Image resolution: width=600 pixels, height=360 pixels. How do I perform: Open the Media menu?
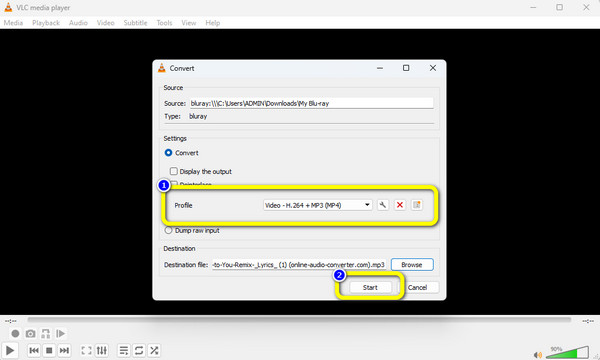(13, 23)
